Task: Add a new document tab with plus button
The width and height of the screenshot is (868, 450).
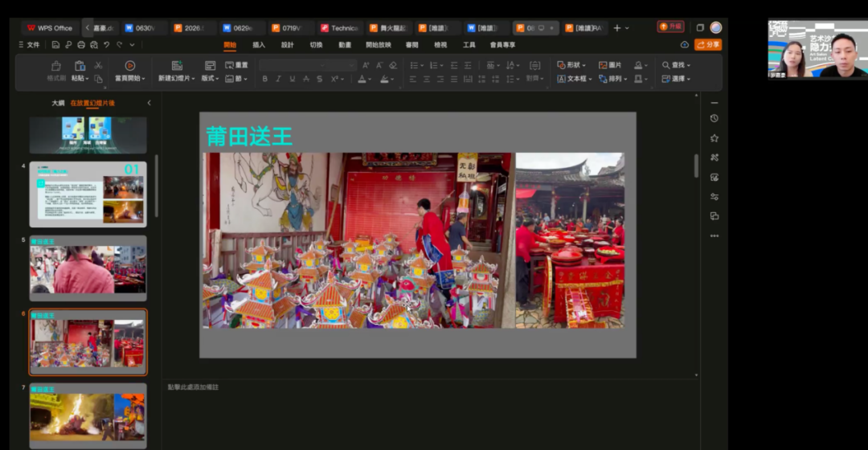Action: [x=616, y=27]
